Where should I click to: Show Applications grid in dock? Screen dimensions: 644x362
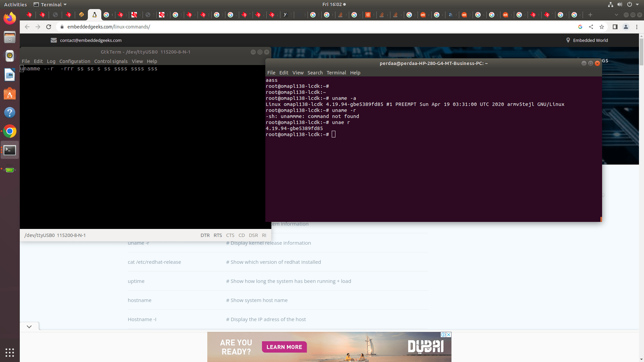[10, 352]
